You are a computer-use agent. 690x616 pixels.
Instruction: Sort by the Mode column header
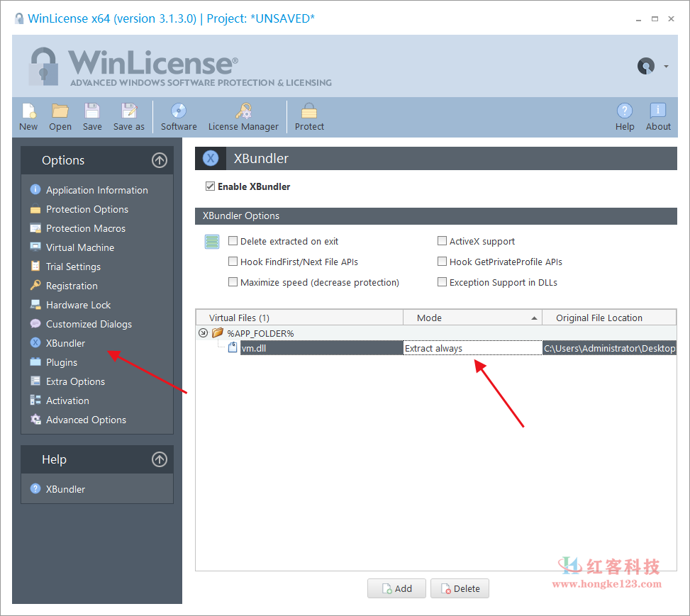tap(472, 318)
